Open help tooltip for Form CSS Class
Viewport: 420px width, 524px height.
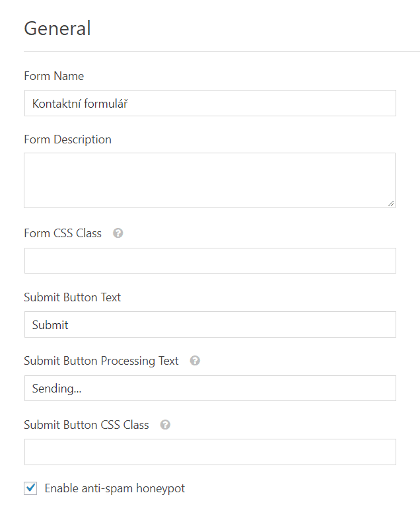[118, 233]
